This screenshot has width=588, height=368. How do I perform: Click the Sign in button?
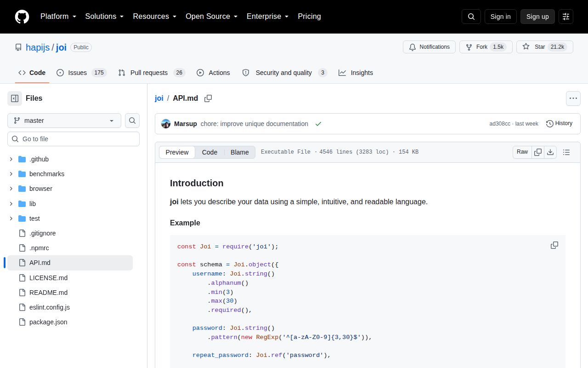pyautogui.click(x=500, y=17)
